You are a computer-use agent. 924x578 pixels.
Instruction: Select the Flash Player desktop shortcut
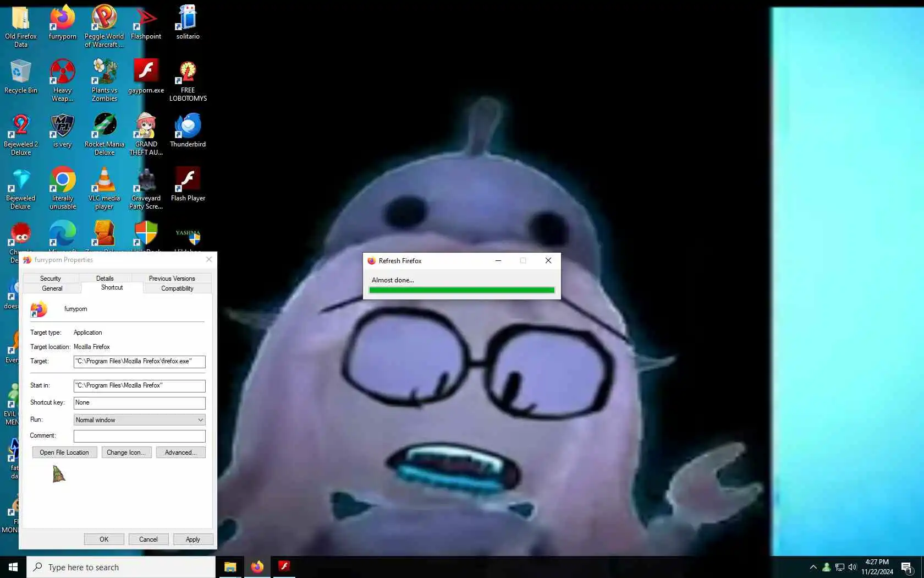(188, 179)
